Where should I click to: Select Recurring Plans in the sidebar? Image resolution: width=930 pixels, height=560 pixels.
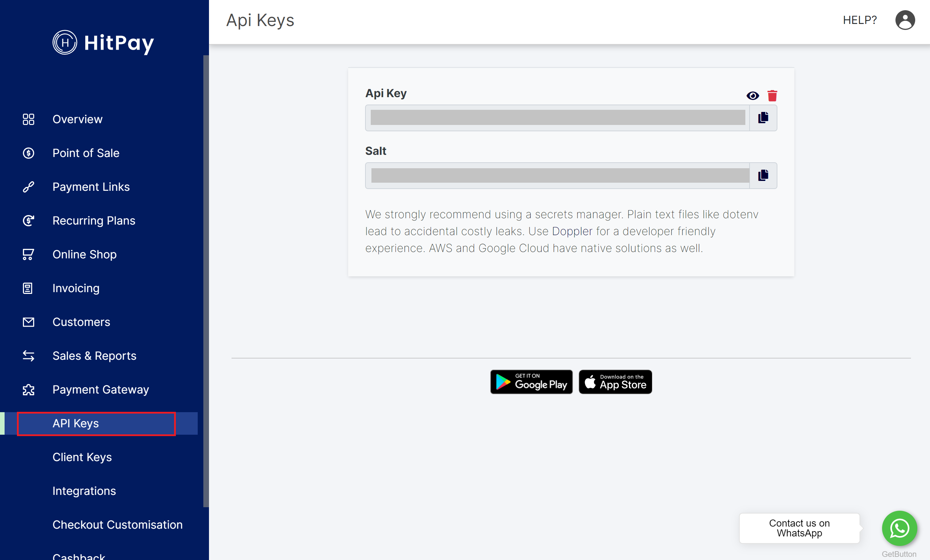(94, 221)
